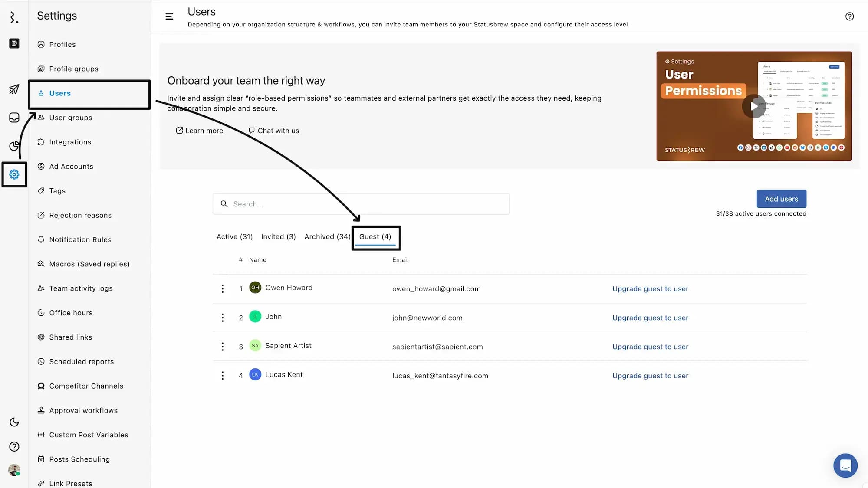Switch to the Active (31) tab

[x=234, y=236]
